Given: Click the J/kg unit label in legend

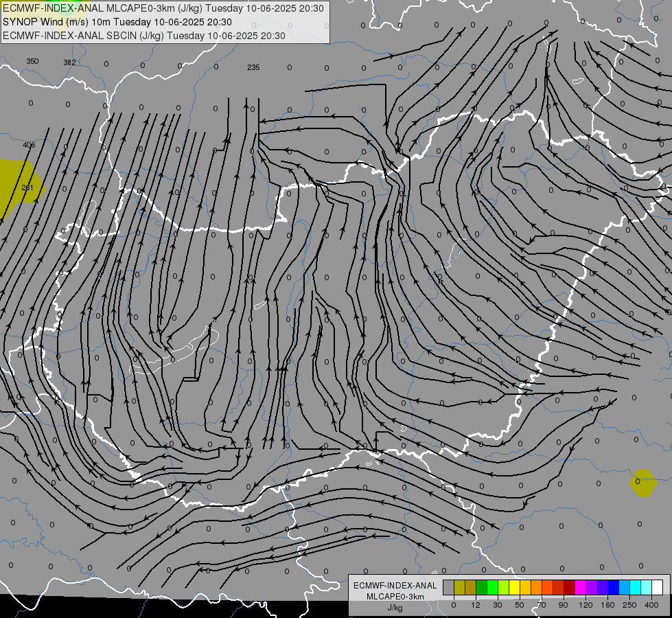Looking at the screenshot, I should (395, 608).
